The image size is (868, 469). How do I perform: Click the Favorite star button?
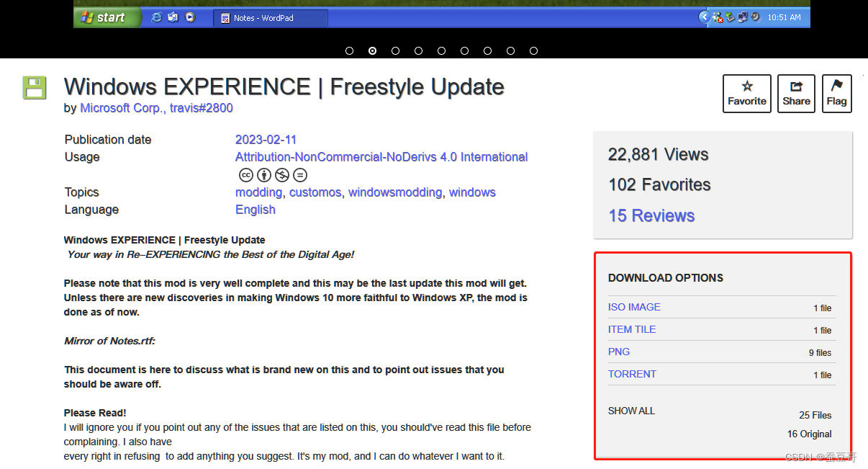tap(747, 94)
